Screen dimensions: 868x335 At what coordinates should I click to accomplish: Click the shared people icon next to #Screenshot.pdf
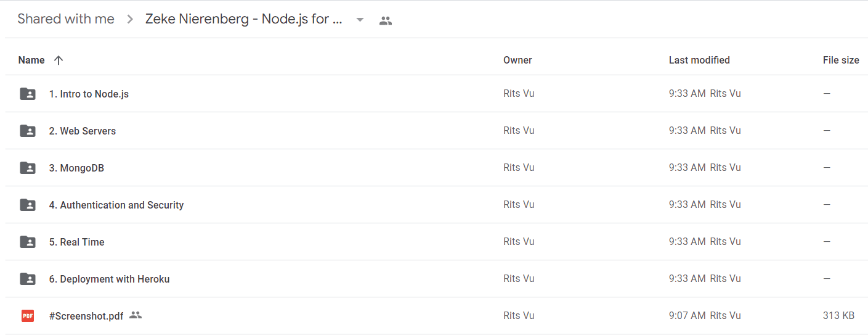coord(136,315)
